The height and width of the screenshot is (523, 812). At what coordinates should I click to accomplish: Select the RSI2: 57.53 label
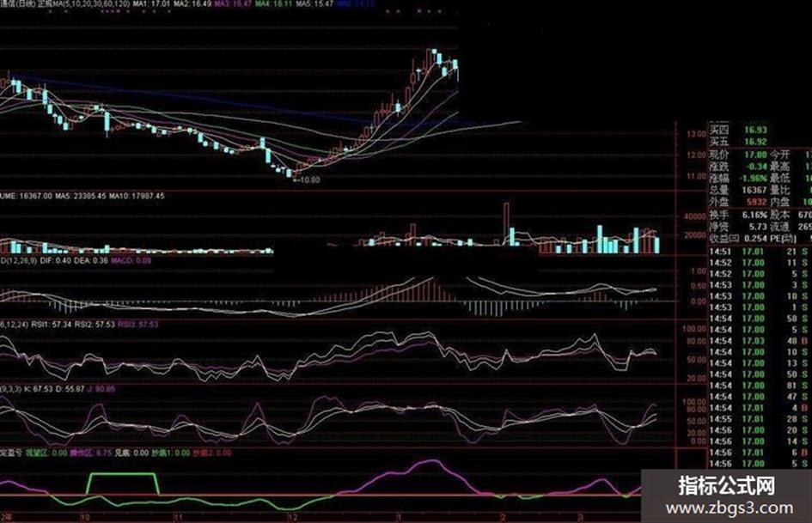(95, 325)
